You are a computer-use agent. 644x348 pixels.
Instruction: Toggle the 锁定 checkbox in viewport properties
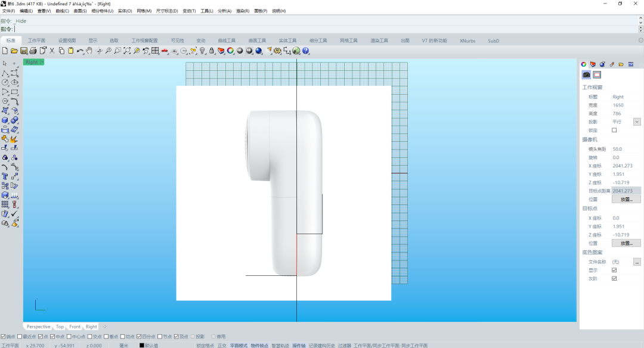tap(614, 130)
